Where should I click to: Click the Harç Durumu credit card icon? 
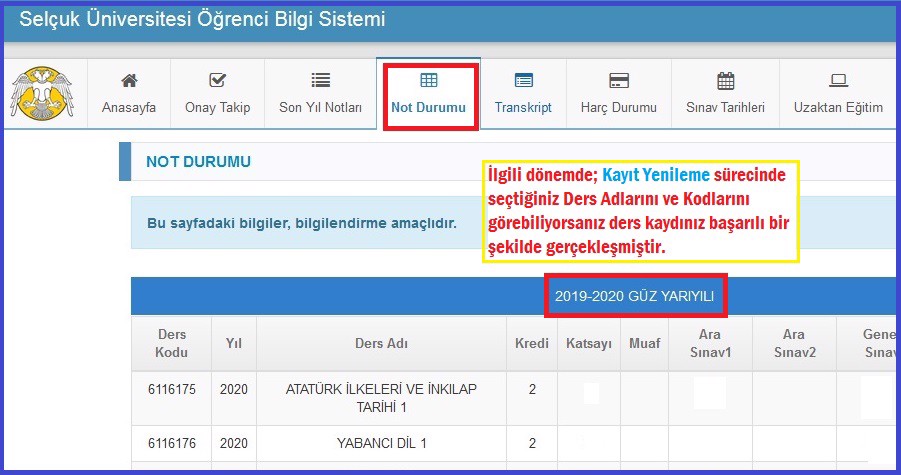(618, 81)
